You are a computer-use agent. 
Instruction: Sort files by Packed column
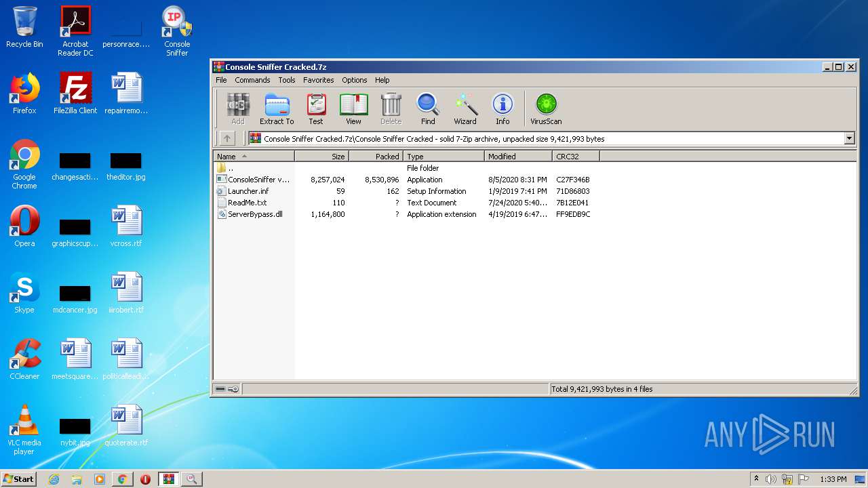(x=376, y=156)
